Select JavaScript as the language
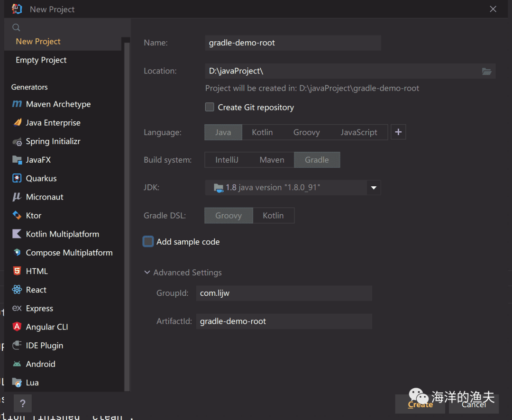Screen dimensions: 512x420 [359, 132]
